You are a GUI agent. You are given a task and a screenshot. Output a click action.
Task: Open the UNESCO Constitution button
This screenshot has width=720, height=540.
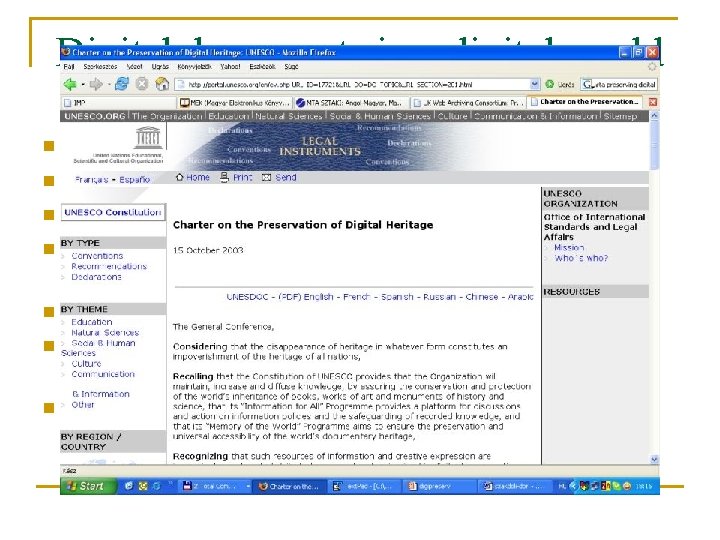pyautogui.click(x=113, y=212)
